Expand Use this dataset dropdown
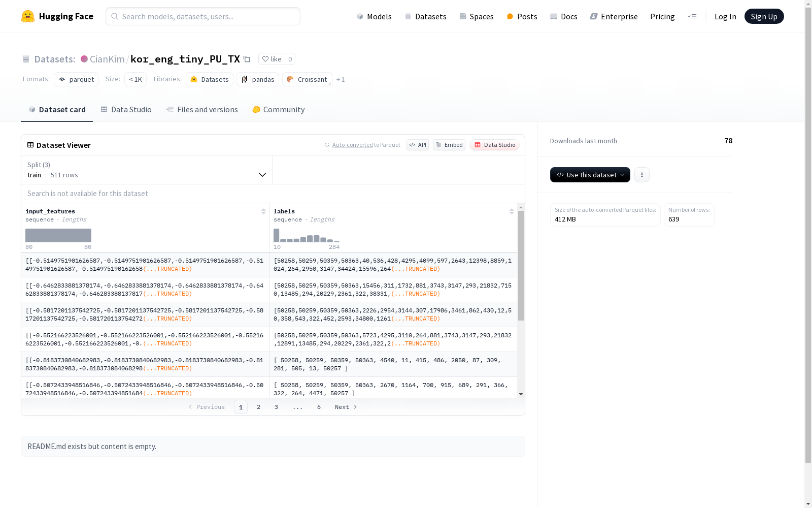 [590, 175]
